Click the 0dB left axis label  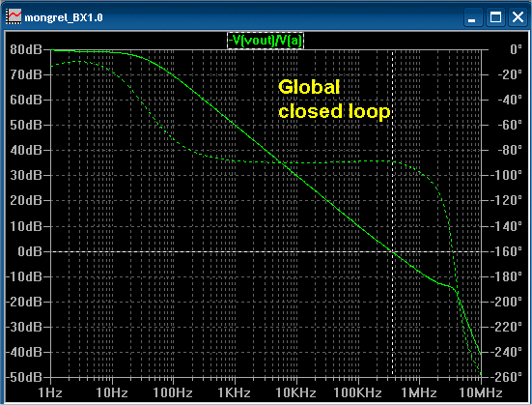coord(30,251)
